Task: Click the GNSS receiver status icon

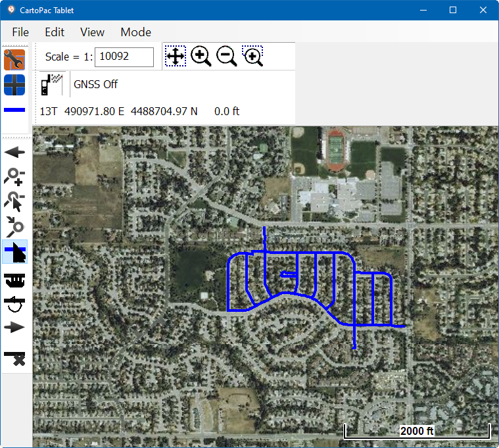Action: (51, 84)
